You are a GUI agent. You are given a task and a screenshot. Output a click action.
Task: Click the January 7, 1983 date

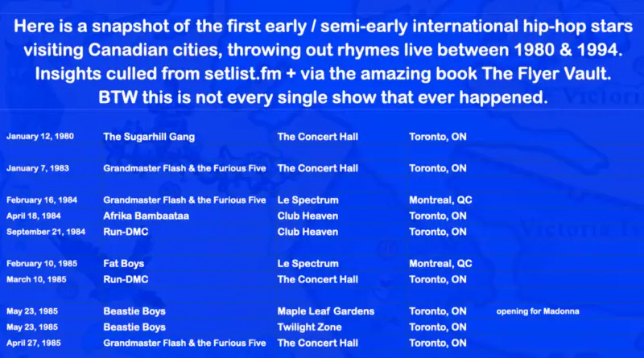coord(38,168)
